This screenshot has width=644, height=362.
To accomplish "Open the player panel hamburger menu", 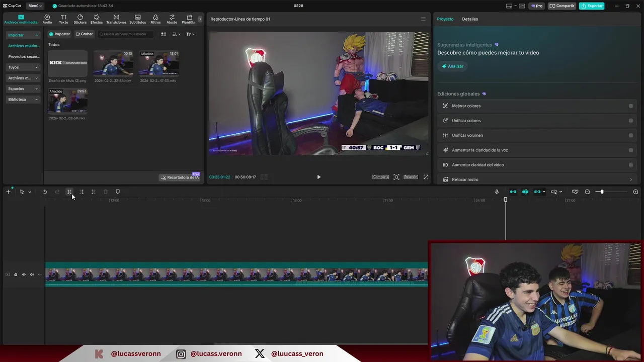I will click(423, 19).
